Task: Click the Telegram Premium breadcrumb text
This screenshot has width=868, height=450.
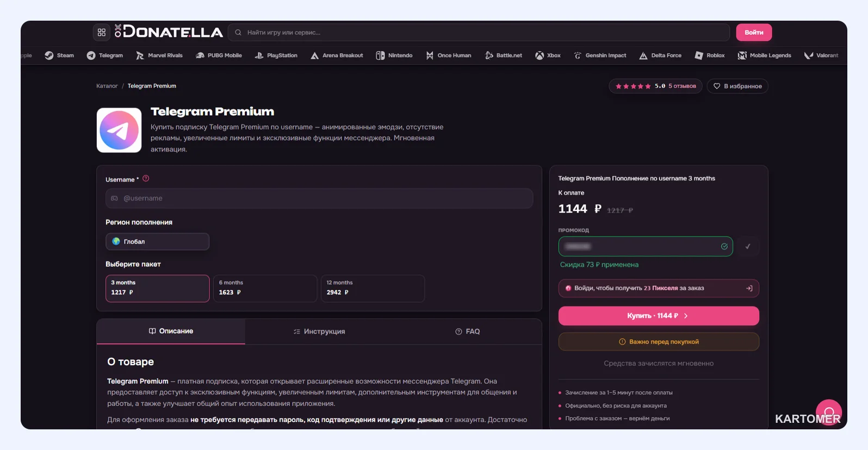Action: [x=152, y=86]
